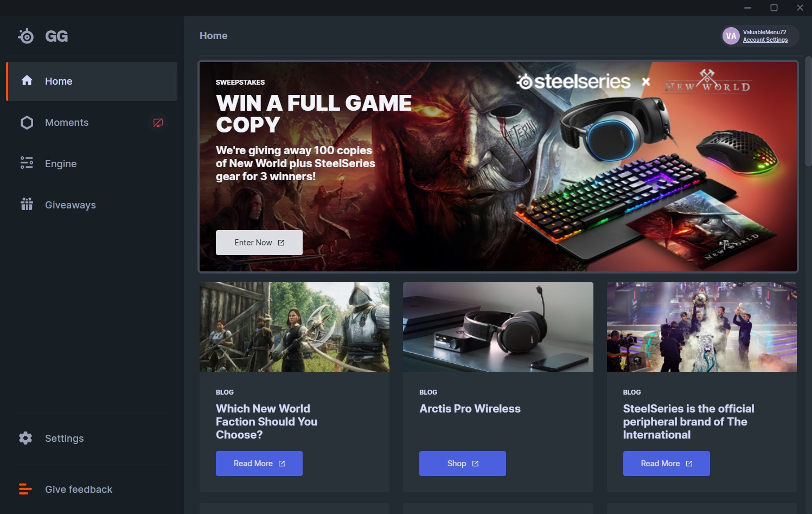Open the Moments section

pos(92,123)
